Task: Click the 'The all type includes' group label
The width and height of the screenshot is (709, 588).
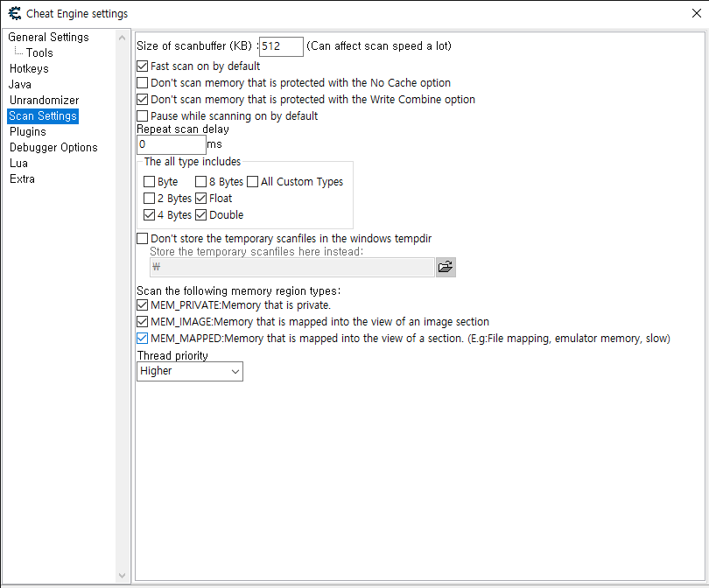Action: point(193,162)
